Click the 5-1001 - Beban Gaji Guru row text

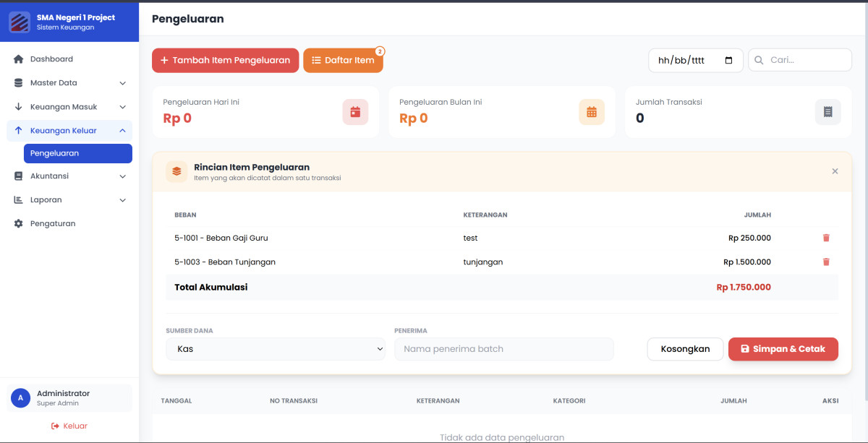click(221, 238)
